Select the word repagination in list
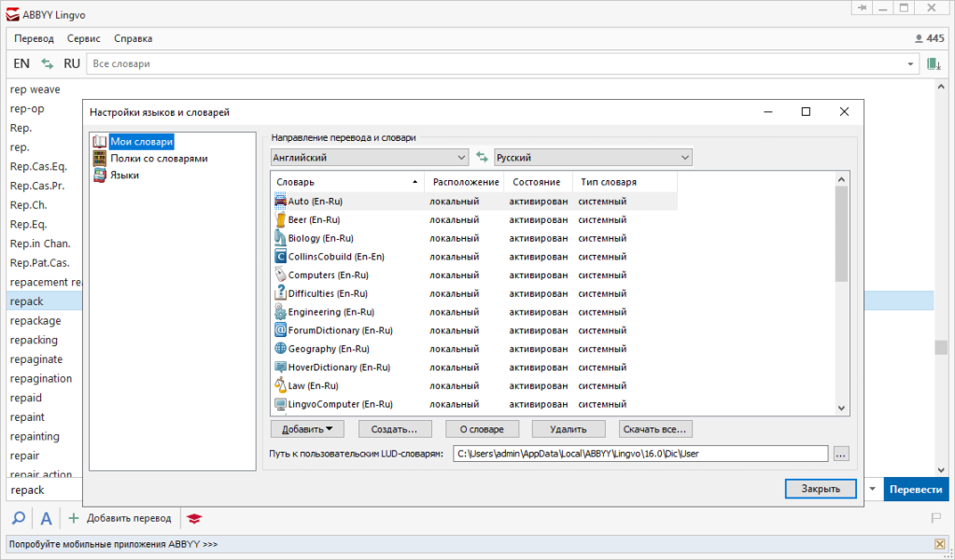 click(x=41, y=379)
